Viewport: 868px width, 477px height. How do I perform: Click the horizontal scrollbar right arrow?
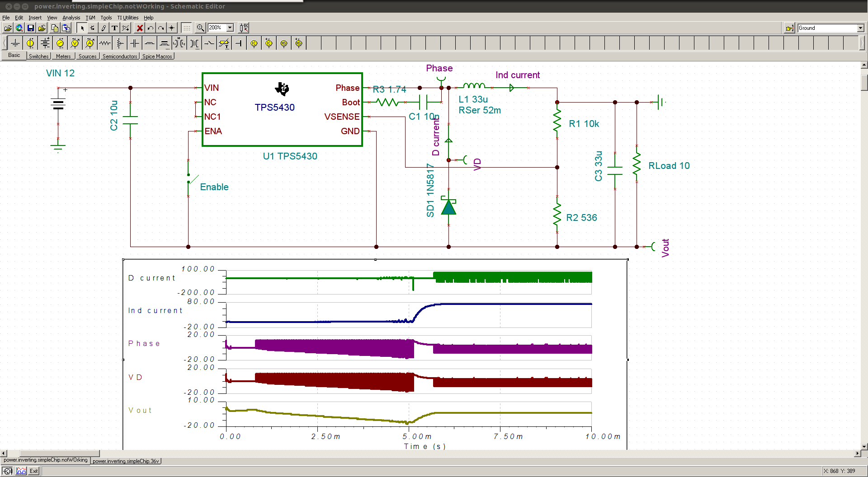858,453
